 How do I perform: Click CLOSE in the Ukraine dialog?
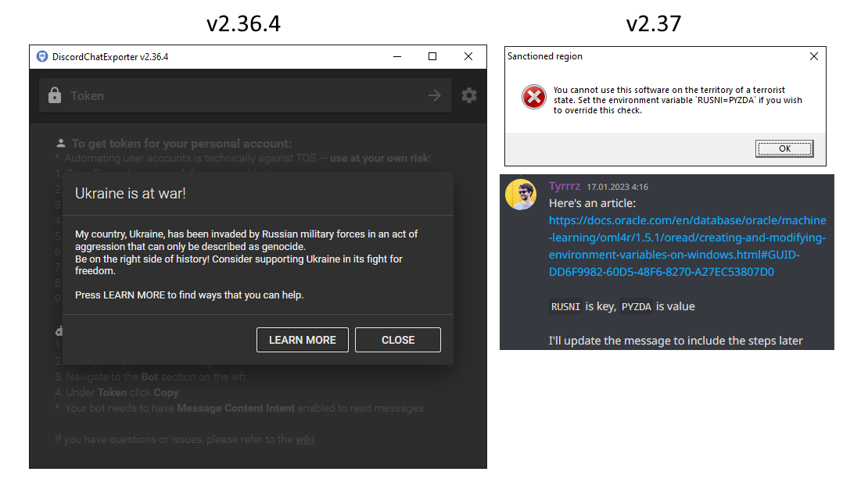tap(398, 340)
